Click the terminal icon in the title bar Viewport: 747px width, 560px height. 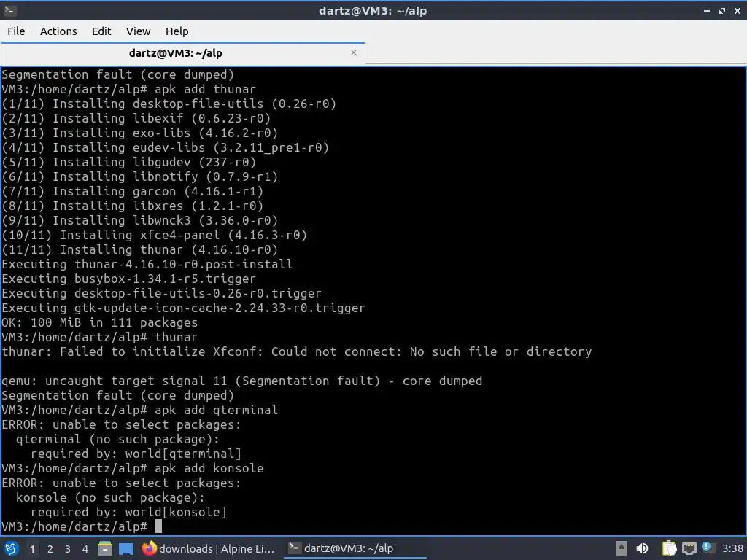coord(9,10)
